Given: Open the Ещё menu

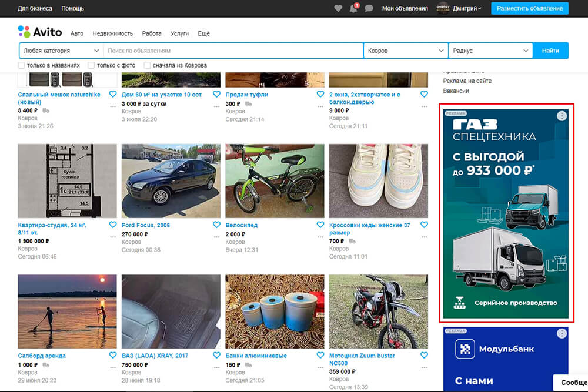Looking at the screenshot, I should 203,33.
